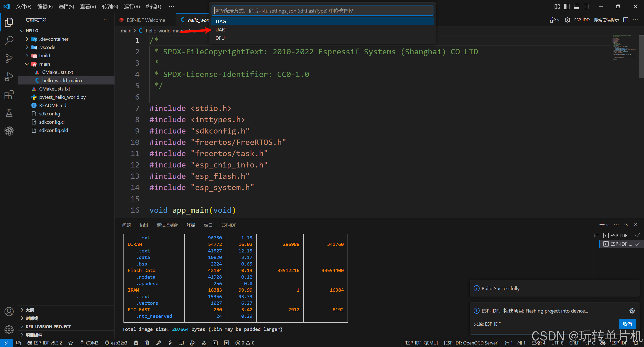
Task: Open SDK configuration editor gear in status bar
Action: [x=136, y=343]
